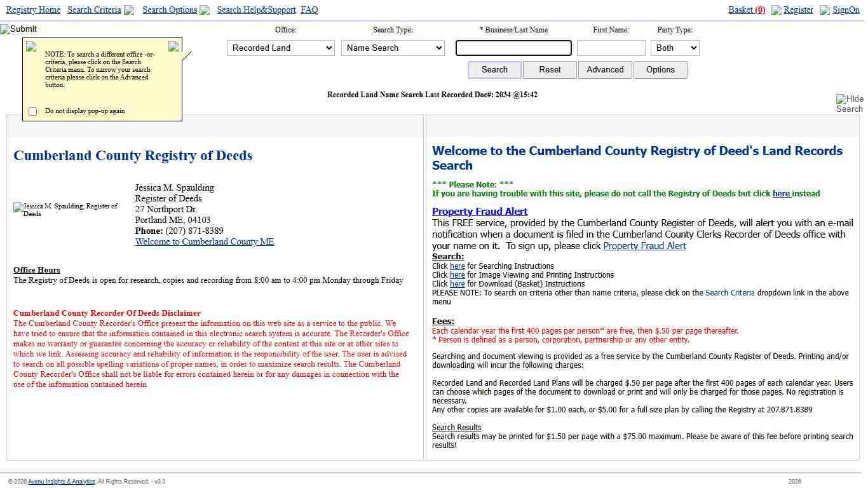
Task: Open the Search Criteria menu
Action: pyautogui.click(x=94, y=10)
